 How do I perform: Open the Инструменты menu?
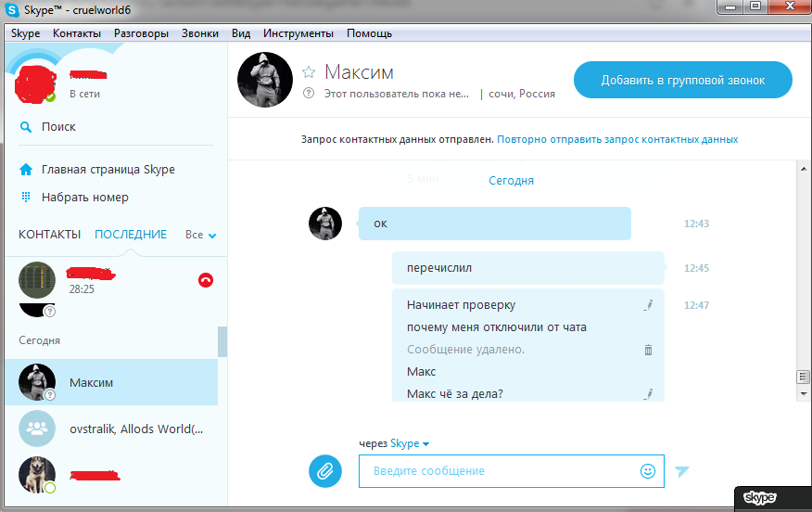click(298, 33)
